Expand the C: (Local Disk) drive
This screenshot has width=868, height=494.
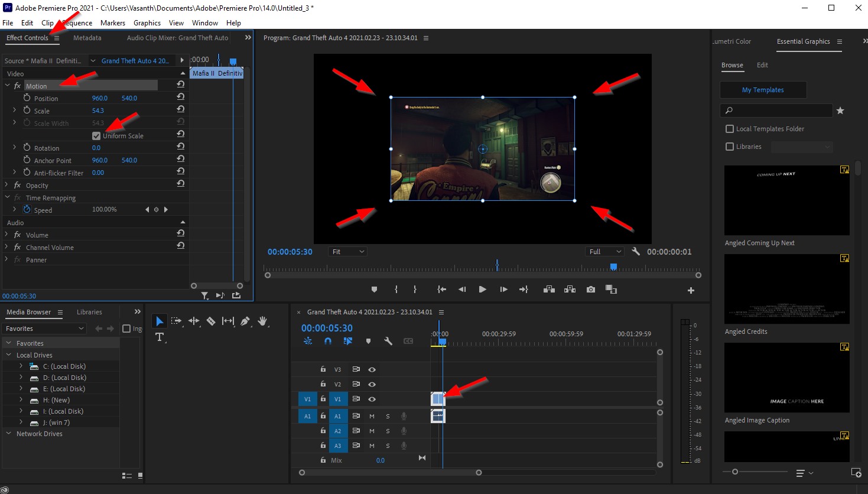(x=21, y=366)
